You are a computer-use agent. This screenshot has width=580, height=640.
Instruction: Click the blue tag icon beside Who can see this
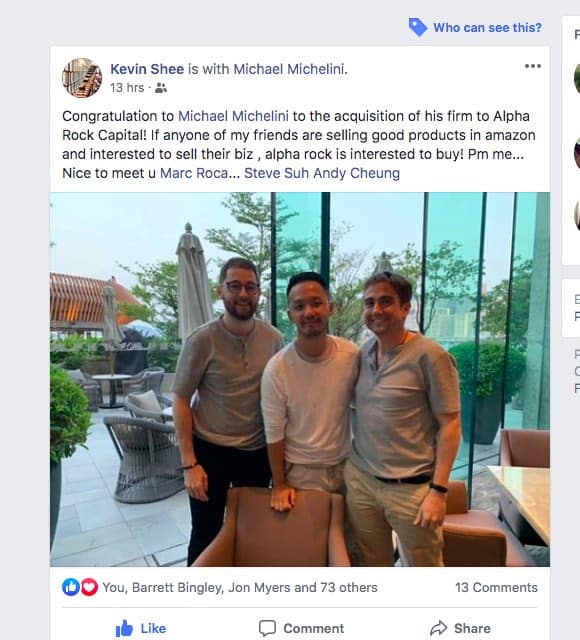click(418, 27)
